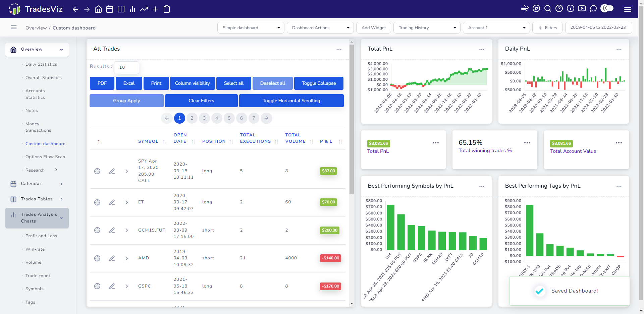
Task: Go back with the left arrow icon
Action: click(x=75, y=9)
